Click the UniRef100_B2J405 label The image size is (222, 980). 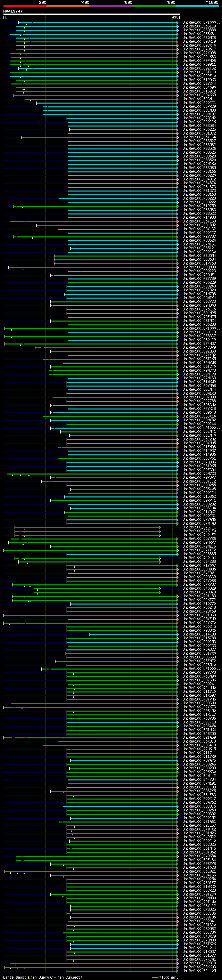click(199, 971)
